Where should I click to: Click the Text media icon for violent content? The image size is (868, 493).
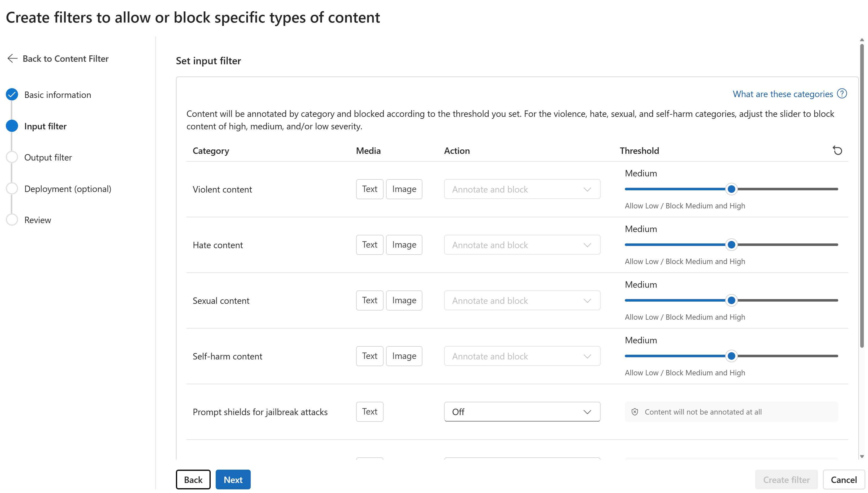click(x=370, y=189)
